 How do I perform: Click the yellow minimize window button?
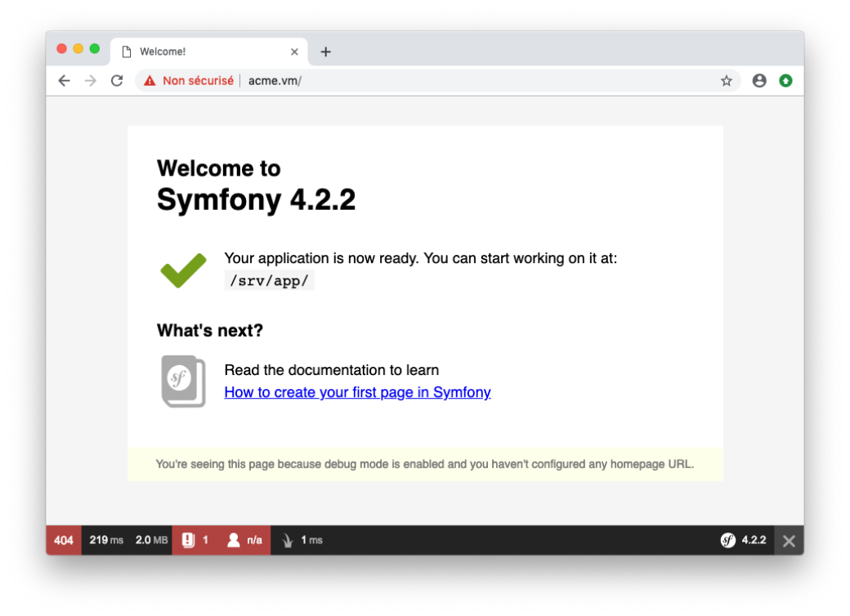(78, 49)
